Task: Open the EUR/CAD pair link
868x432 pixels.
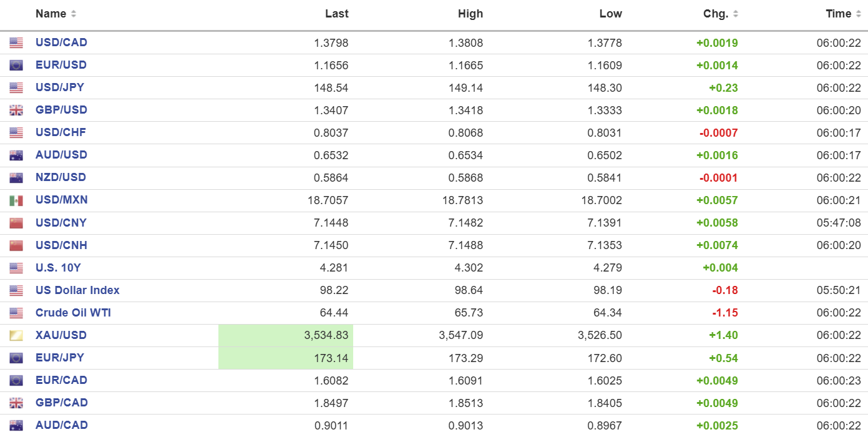Action: [x=61, y=380]
